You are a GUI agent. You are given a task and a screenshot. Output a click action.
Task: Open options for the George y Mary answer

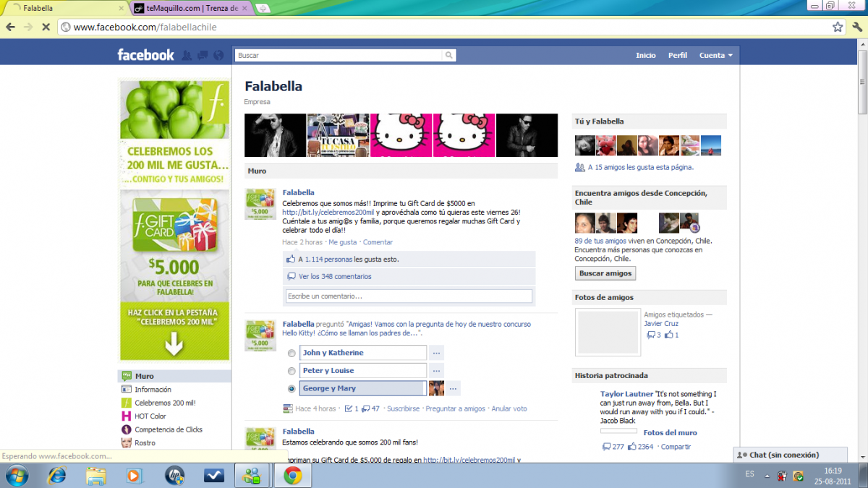click(452, 388)
